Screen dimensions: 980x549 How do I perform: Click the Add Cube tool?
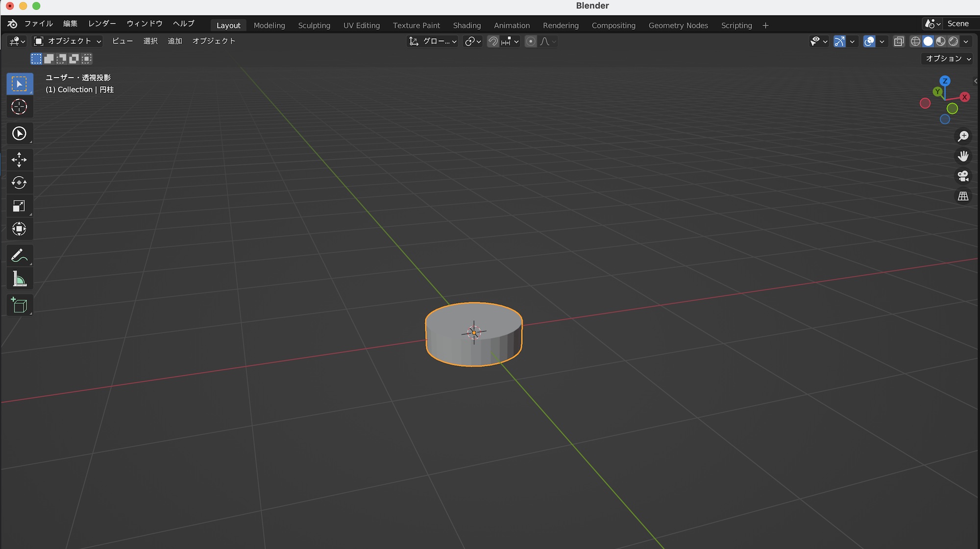point(19,305)
